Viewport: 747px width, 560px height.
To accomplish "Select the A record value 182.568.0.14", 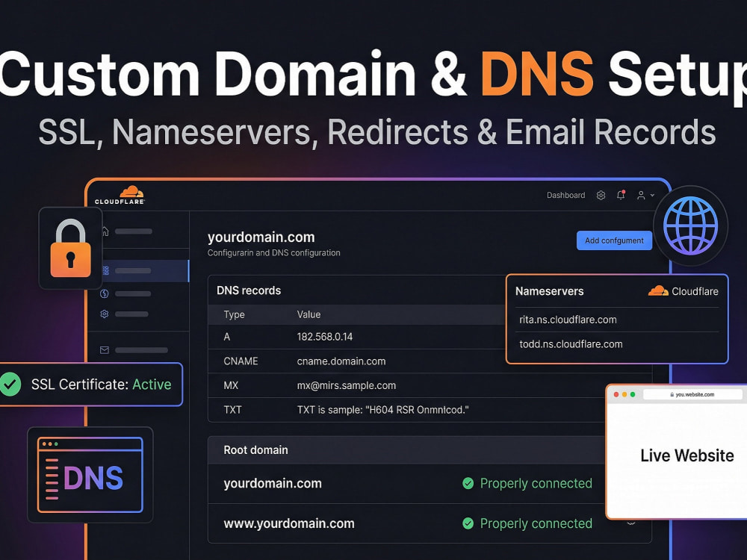I will point(324,337).
